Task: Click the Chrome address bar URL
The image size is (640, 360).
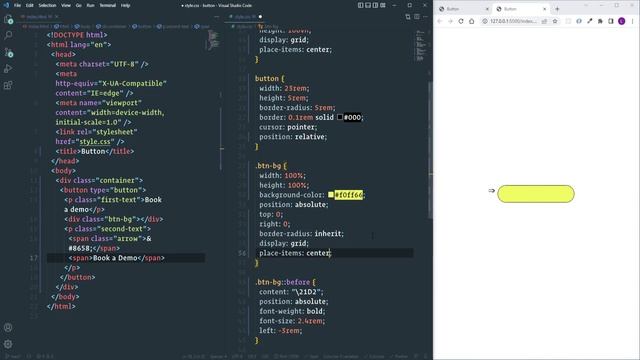Action: (x=513, y=21)
